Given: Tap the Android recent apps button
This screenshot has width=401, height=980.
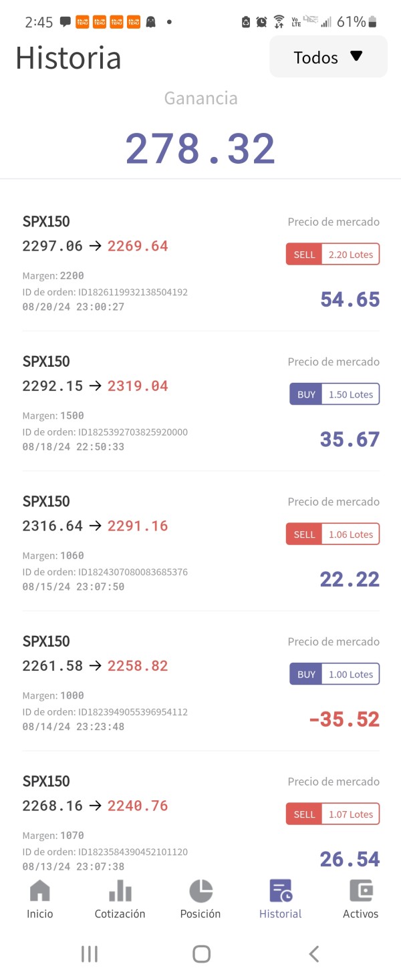Looking at the screenshot, I should click(89, 954).
